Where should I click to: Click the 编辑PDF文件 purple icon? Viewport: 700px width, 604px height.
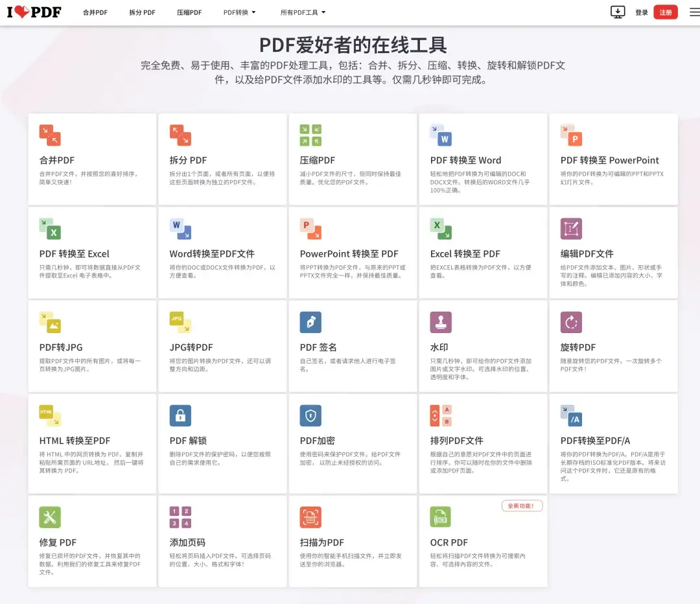(572, 229)
